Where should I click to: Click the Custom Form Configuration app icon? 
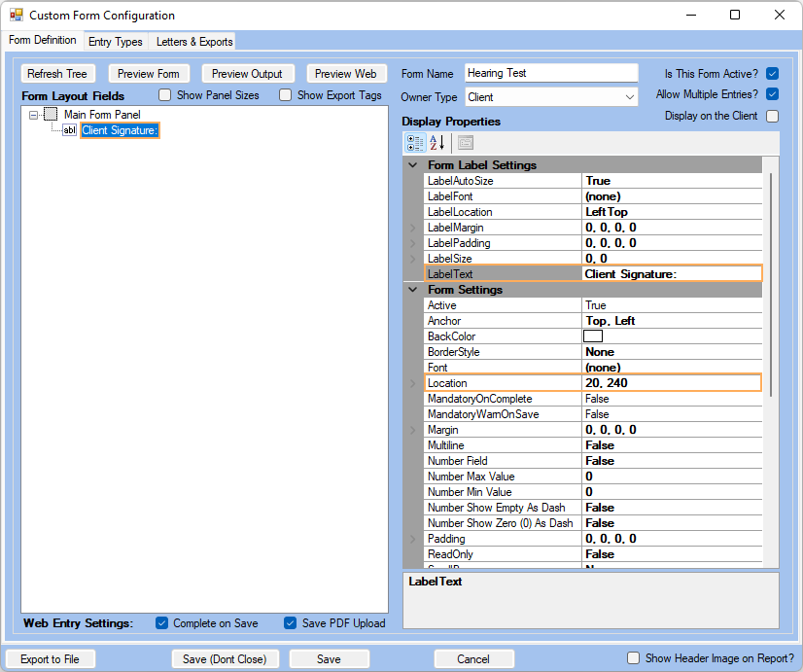click(16, 15)
